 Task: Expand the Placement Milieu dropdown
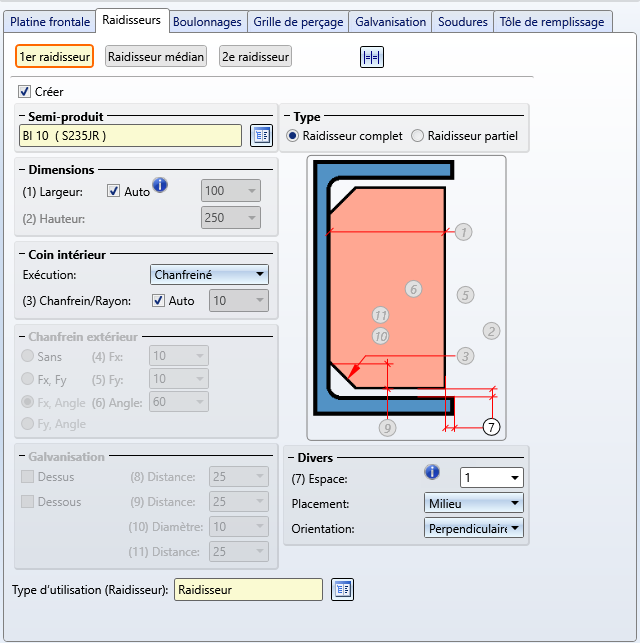474,503
